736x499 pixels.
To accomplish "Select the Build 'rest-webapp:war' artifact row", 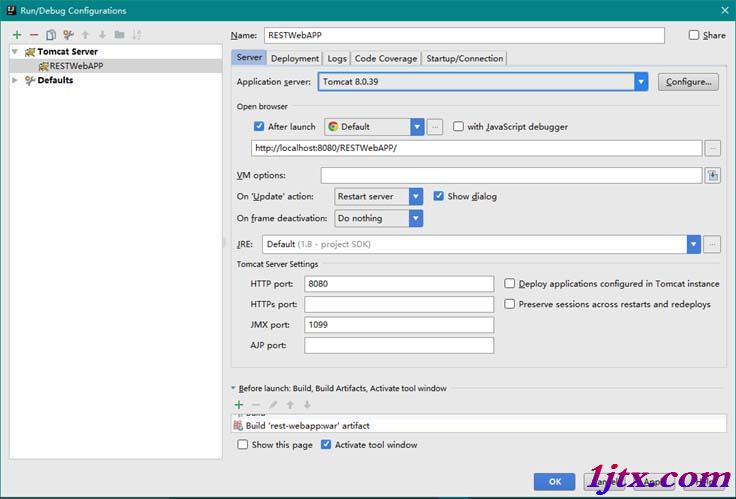I will (x=479, y=426).
